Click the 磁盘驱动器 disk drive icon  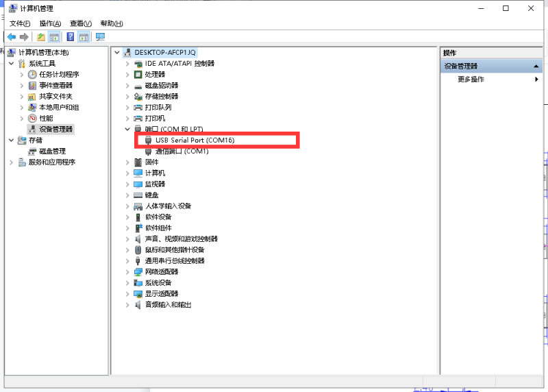138,86
